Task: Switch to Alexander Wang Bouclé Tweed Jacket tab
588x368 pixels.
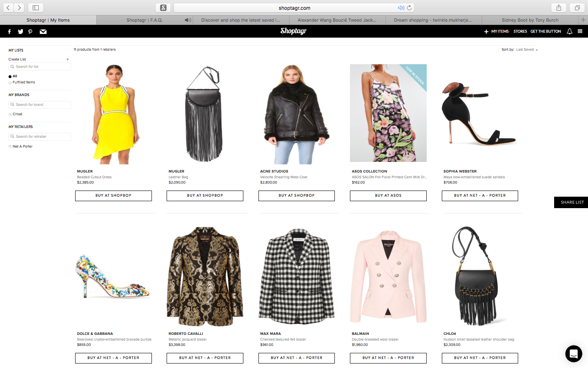Action: coord(337,20)
